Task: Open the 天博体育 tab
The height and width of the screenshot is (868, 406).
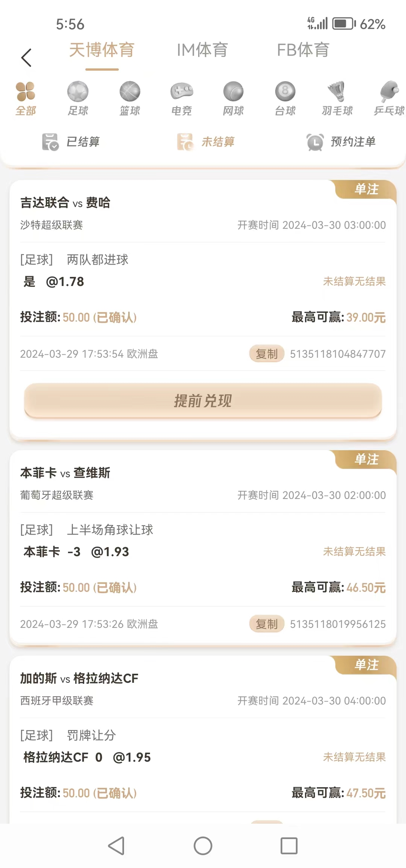Action: coord(102,50)
